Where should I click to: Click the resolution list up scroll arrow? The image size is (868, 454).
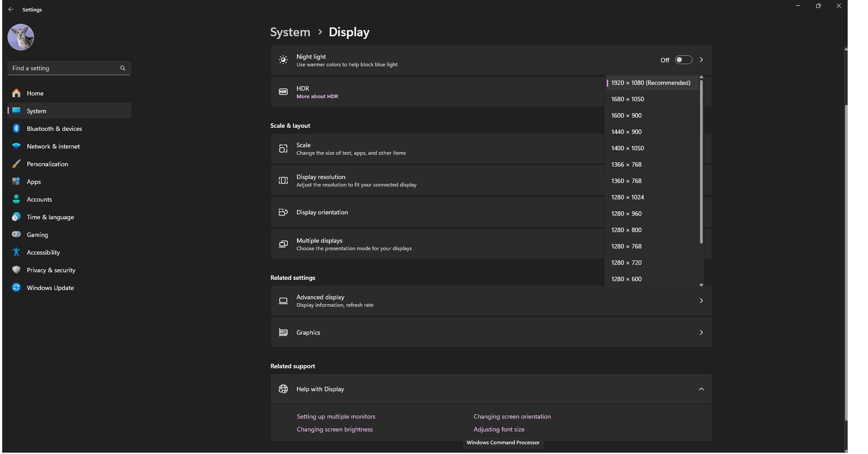(701, 77)
